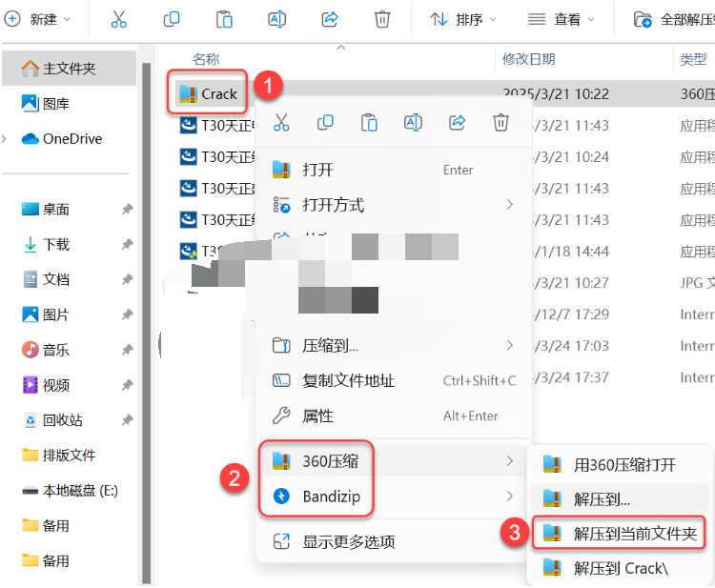Open 排版文件 folder in the sidebar
Viewport: 715px width, 588px height.
[x=59, y=455]
